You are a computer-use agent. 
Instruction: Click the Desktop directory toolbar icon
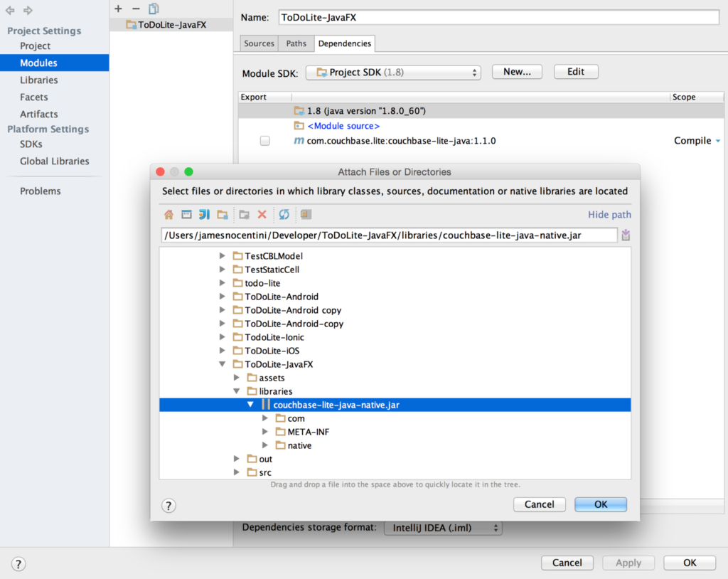[x=186, y=214]
